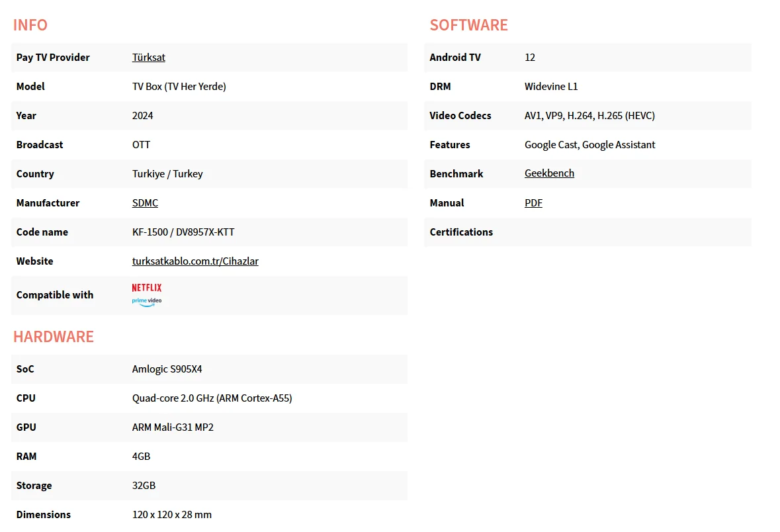This screenshot has height=532, width=780.
Task: Select the HARDWARE section heading
Action: pos(53,337)
